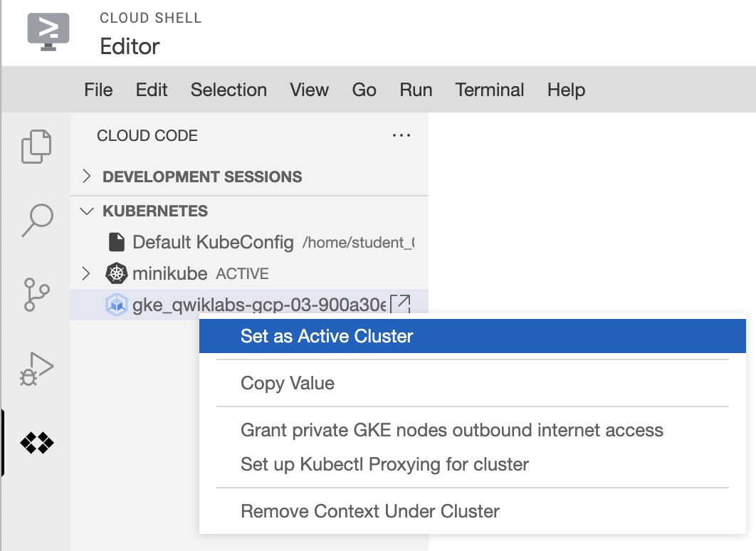Click Remove Context Under Cluster
The width and height of the screenshot is (756, 551).
pyautogui.click(x=370, y=511)
